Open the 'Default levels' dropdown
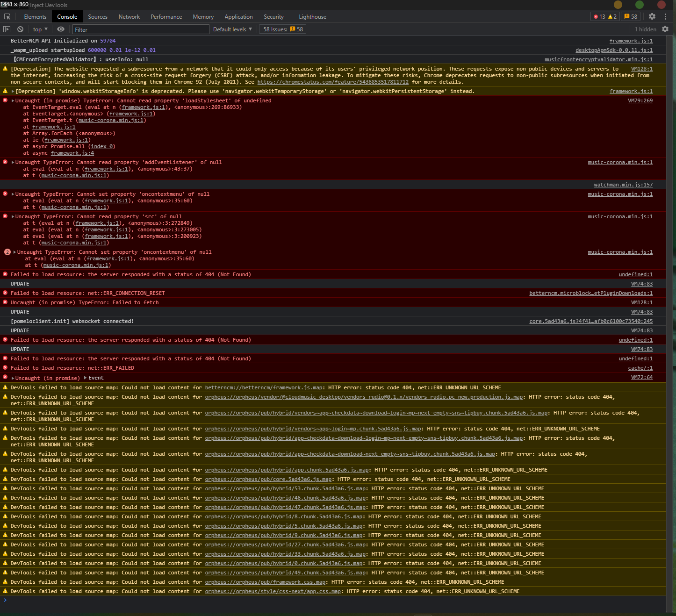Screen dimensions: 676x616 (x=232, y=29)
